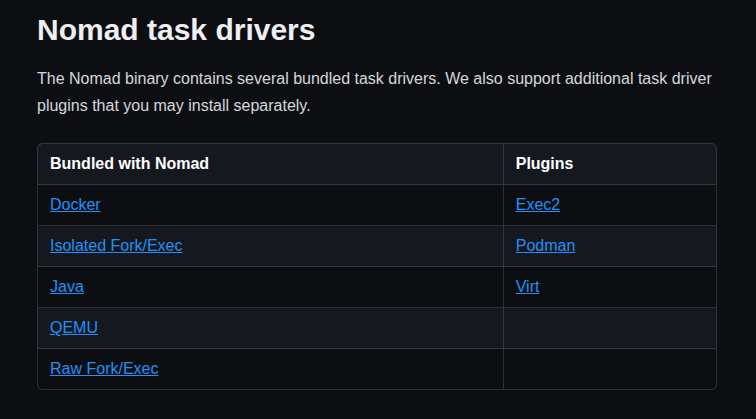Image resolution: width=756 pixels, height=419 pixels.
Task: Click the word "separately" in the paragraph
Action: 270,105
